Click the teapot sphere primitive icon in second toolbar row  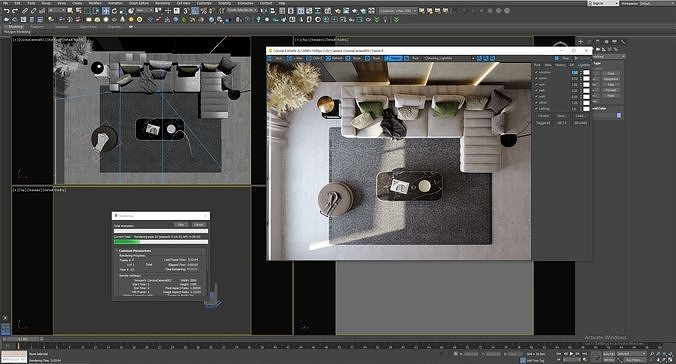106,19
